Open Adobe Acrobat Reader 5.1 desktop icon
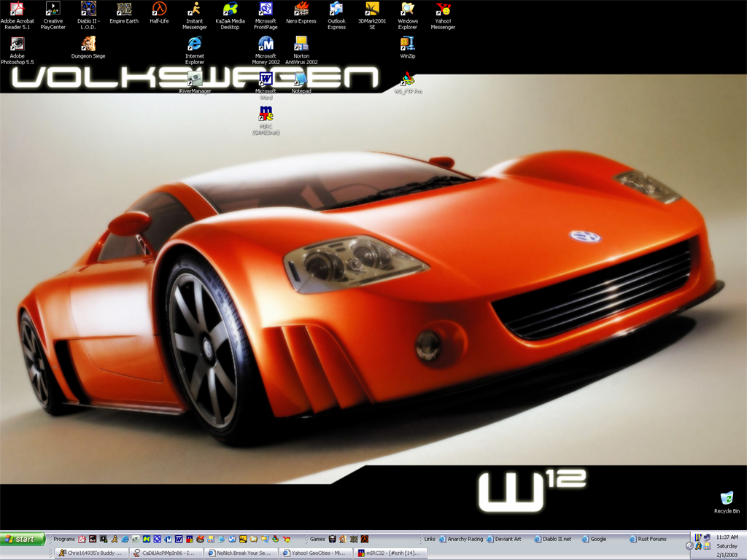Image resolution: width=747 pixels, height=560 pixels. 18,16
